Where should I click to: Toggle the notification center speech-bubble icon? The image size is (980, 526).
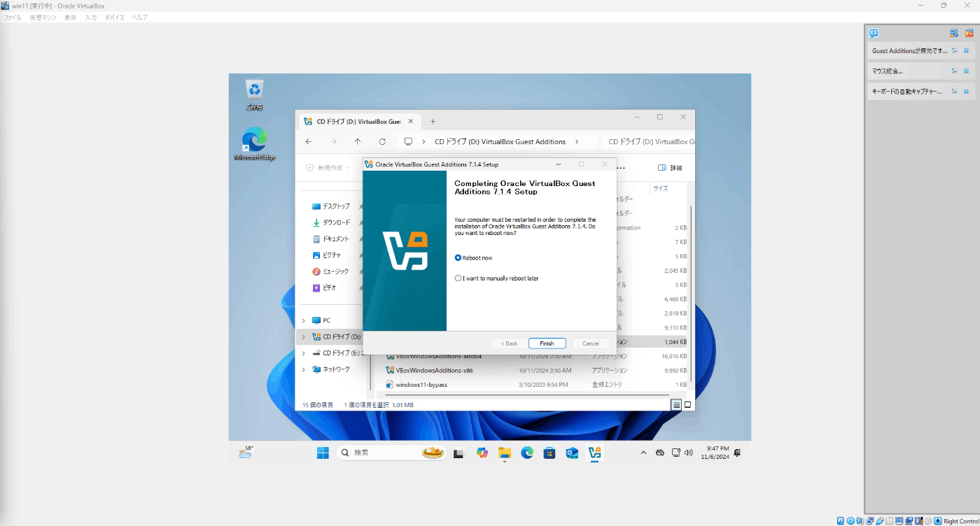[x=874, y=33]
